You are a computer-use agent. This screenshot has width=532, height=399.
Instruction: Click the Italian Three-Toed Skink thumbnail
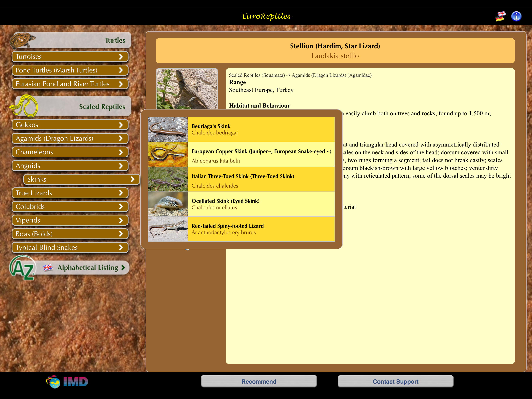point(168,179)
